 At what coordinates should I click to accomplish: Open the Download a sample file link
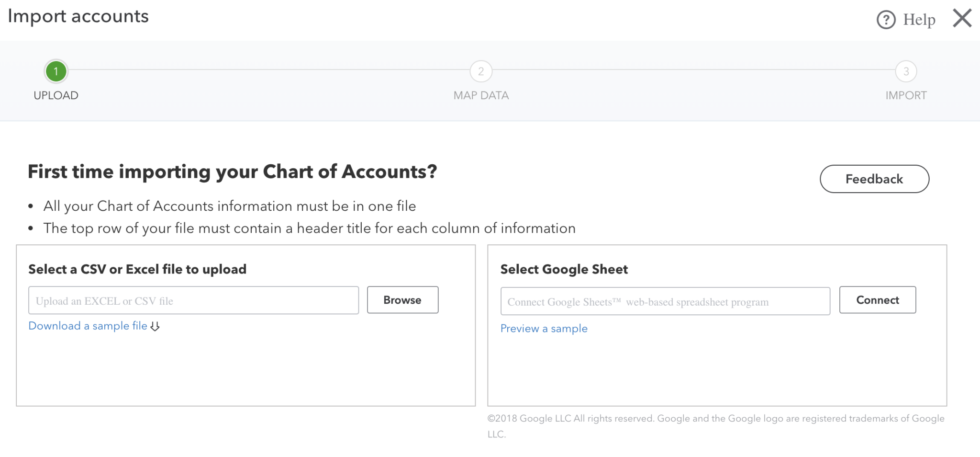pyautogui.click(x=88, y=326)
